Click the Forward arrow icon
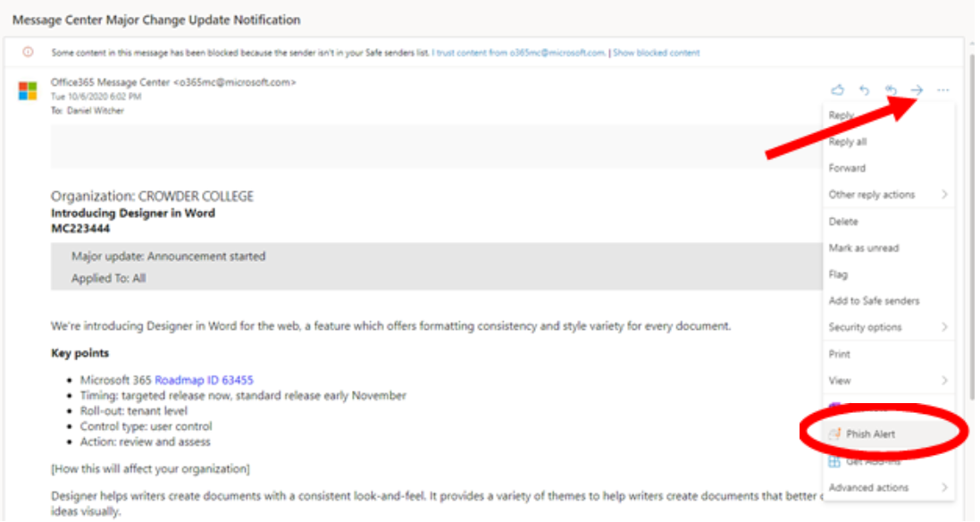The height and width of the screenshot is (522, 980). [x=917, y=90]
